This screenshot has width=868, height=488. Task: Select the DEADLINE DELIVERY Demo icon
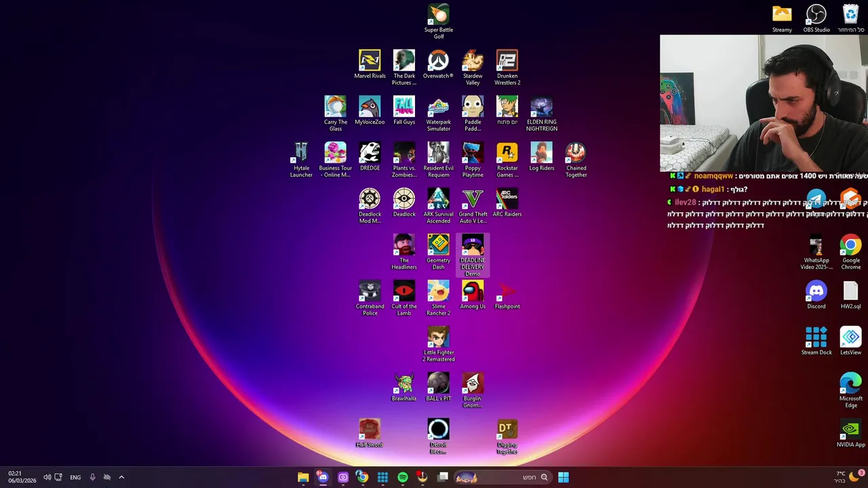click(473, 256)
